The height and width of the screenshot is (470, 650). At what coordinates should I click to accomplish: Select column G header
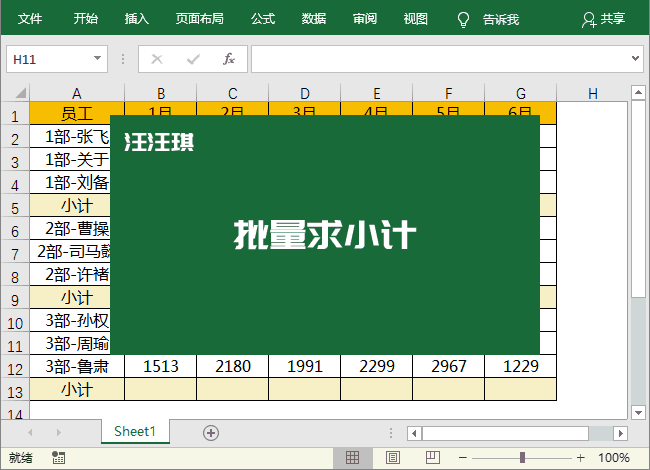521,94
